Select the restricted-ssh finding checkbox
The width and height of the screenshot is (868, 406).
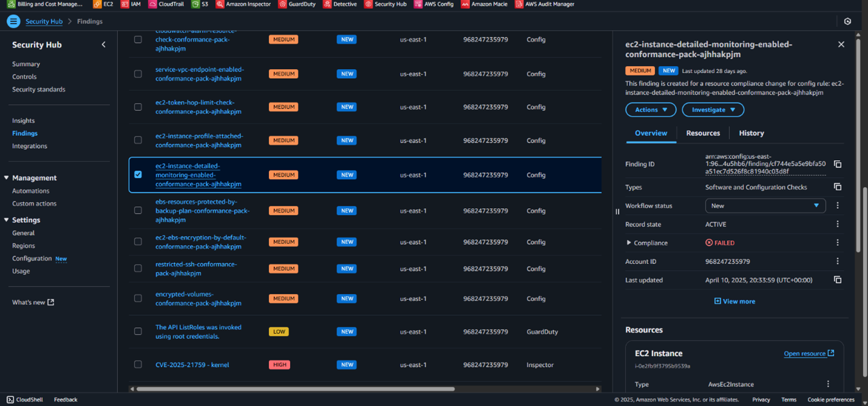pyautogui.click(x=138, y=268)
